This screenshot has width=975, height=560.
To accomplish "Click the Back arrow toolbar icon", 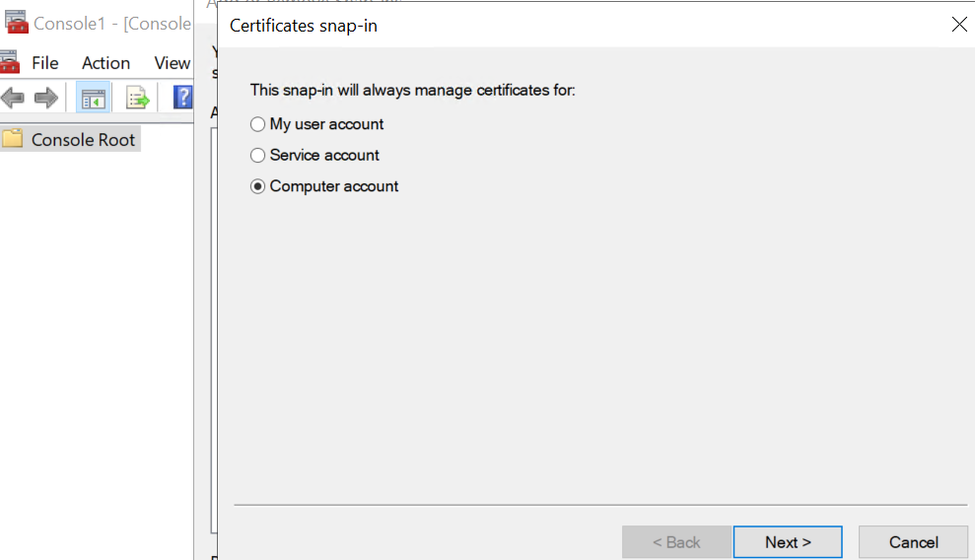I will point(13,98).
